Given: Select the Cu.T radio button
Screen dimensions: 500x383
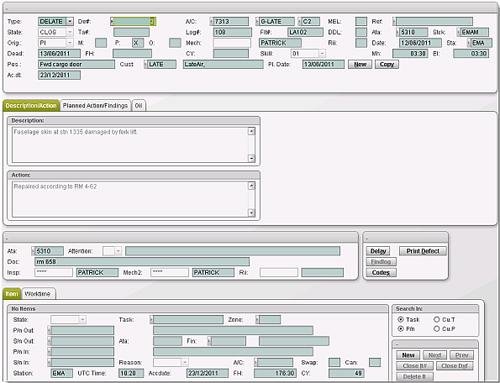Looking at the screenshot, I should 437,319.
